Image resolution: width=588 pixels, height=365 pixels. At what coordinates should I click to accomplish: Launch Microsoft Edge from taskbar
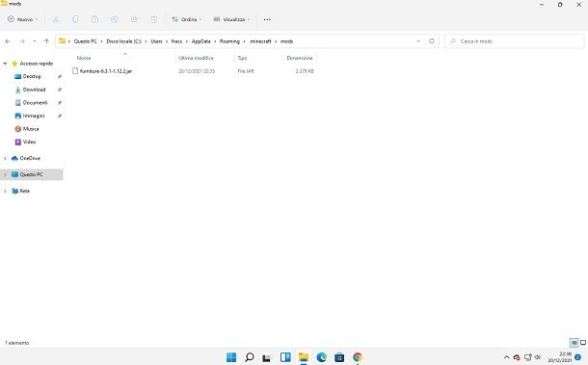[321, 357]
